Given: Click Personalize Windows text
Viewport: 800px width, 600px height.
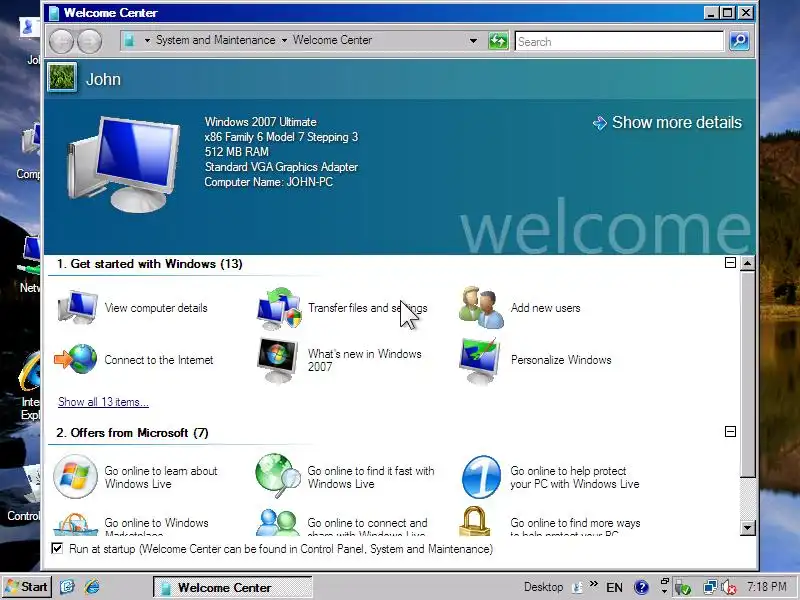Looking at the screenshot, I should [x=561, y=360].
